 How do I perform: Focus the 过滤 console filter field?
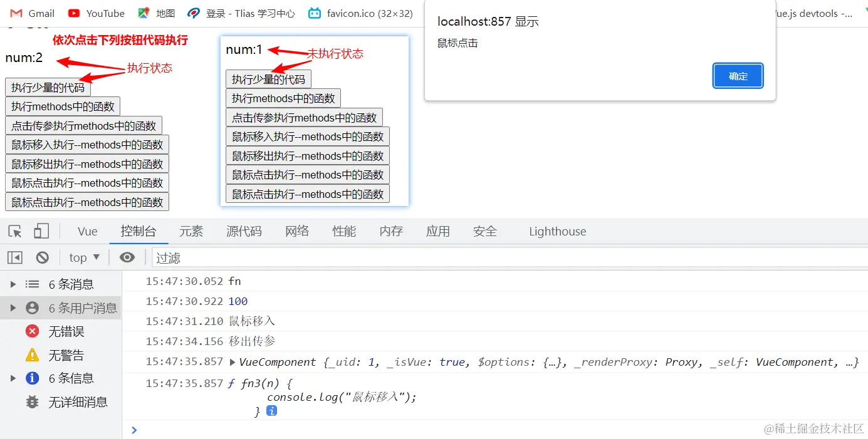point(510,257)
